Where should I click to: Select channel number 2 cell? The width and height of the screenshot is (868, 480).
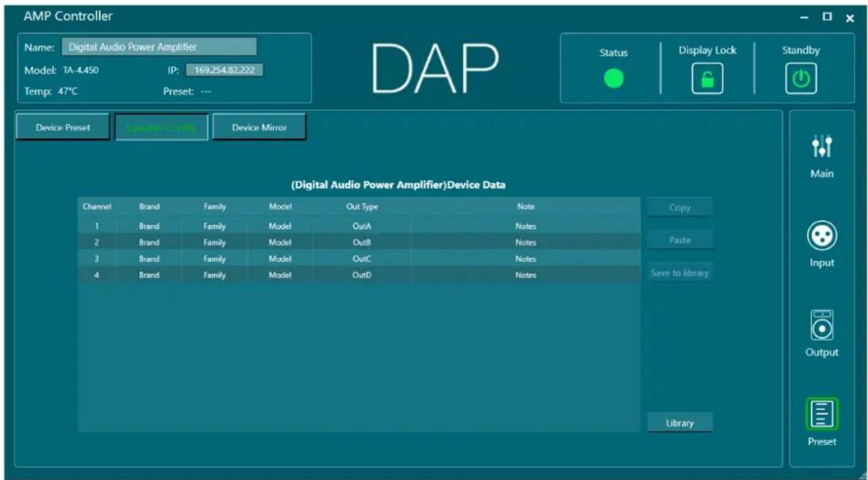click(x=97, y=242)
